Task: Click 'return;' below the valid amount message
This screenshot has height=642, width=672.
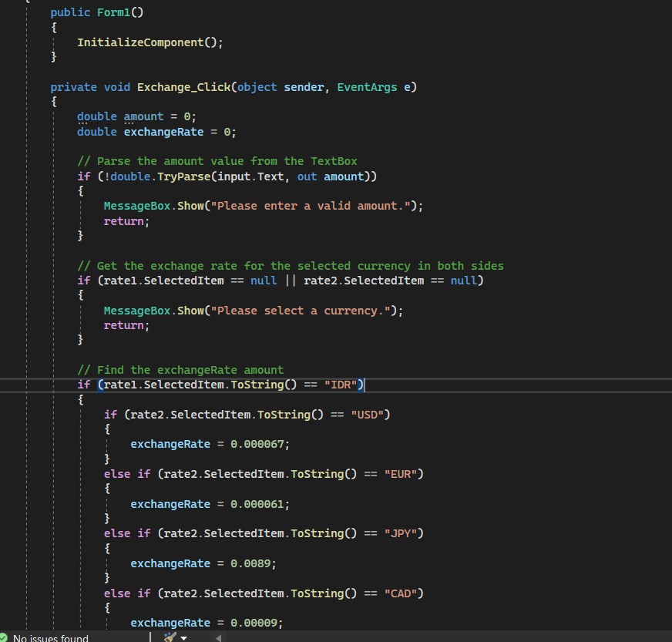Action: pos(126,221)
